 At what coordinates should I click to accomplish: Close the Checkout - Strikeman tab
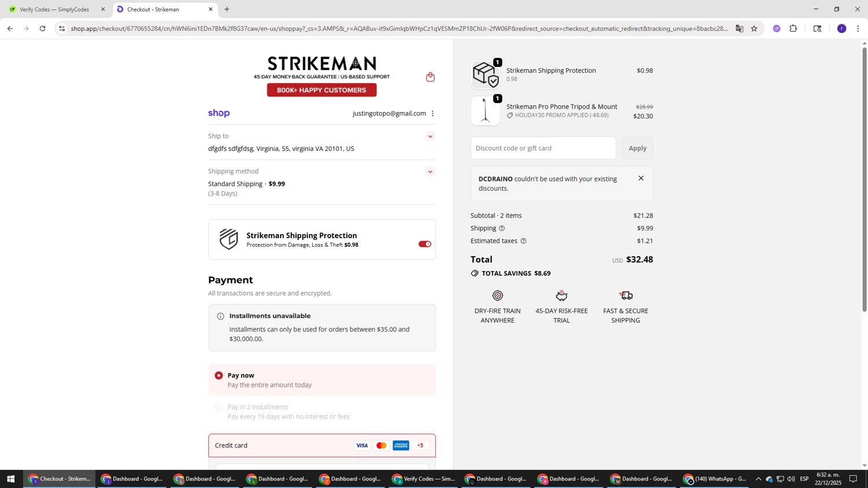tap(211, 9)
